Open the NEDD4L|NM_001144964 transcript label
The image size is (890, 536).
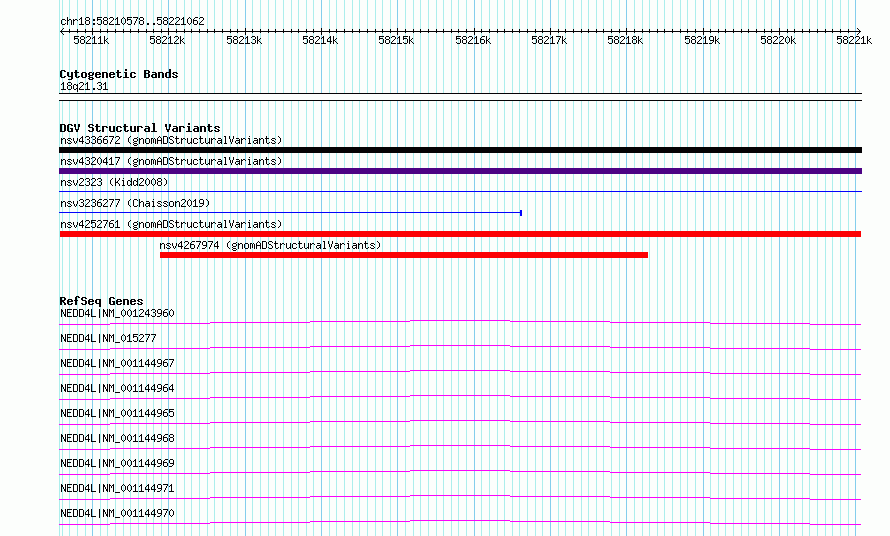click(x=117, y=388)
